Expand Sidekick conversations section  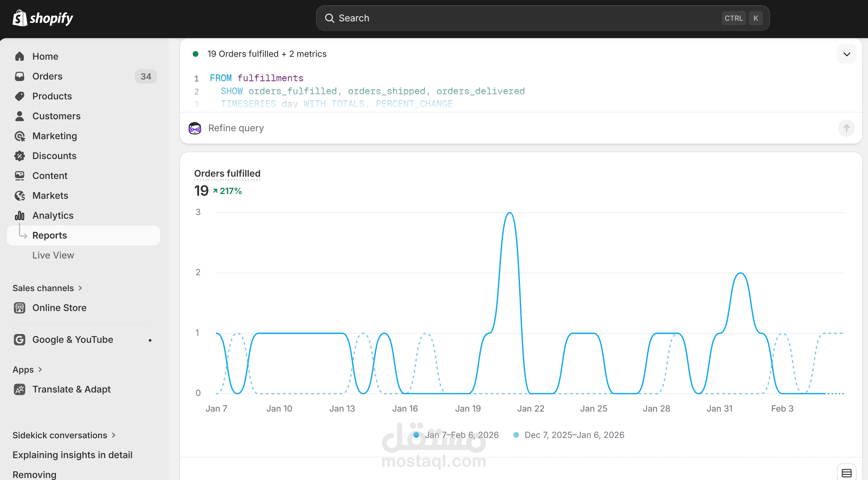(64, 435)
